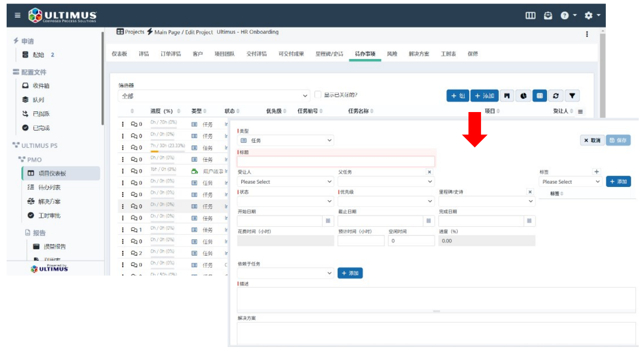The image size is (644, 355).
Task: Open the settings gear menu
Action: (x=592, y=15)
